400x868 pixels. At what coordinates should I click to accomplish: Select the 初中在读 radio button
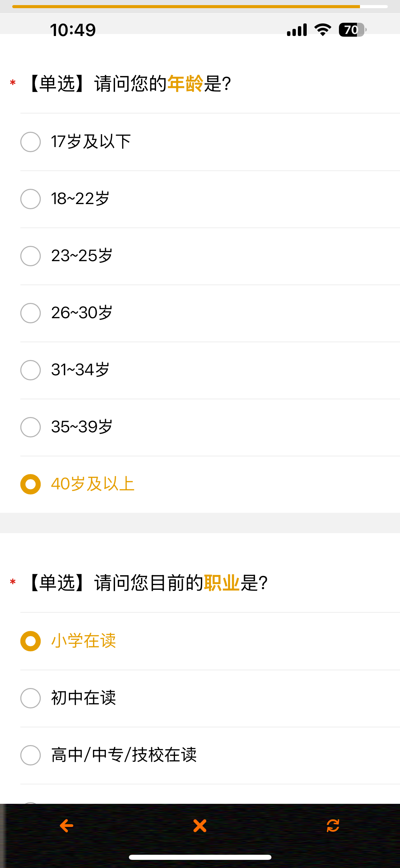point(31,698)
